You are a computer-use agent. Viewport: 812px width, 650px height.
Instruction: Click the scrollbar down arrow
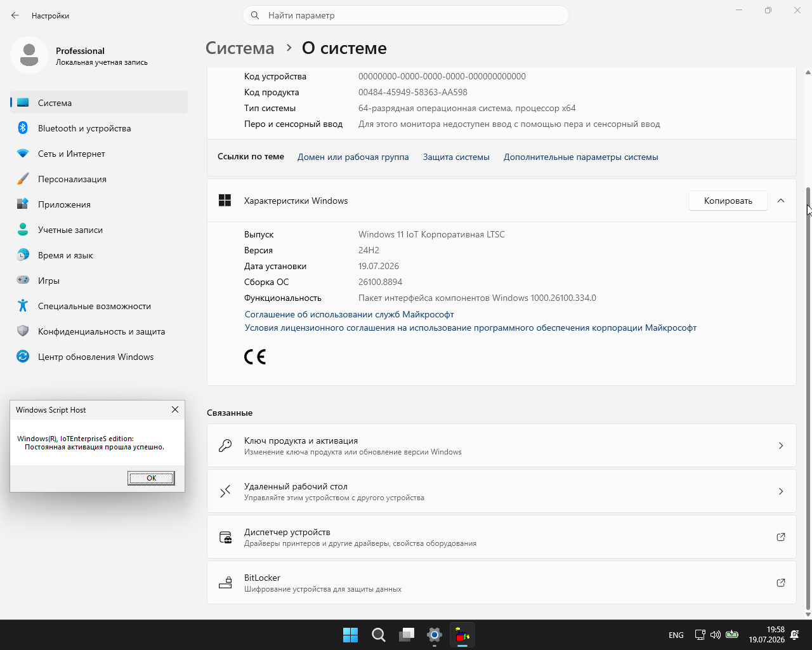[808, 614]
